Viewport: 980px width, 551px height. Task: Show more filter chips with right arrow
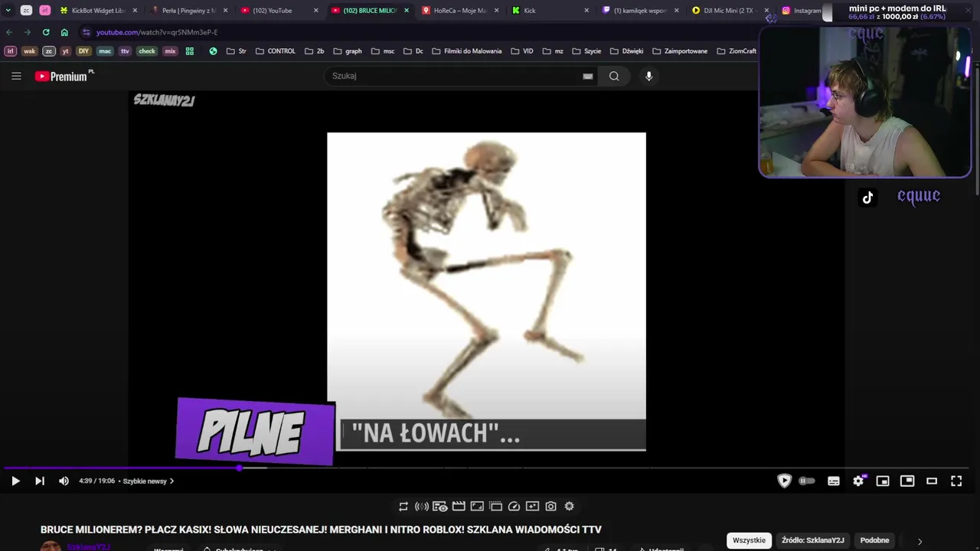coord(920,541)
